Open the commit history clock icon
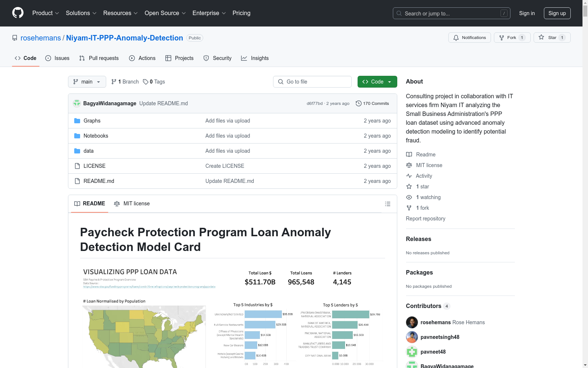588x368 pixels. [359, 103]
